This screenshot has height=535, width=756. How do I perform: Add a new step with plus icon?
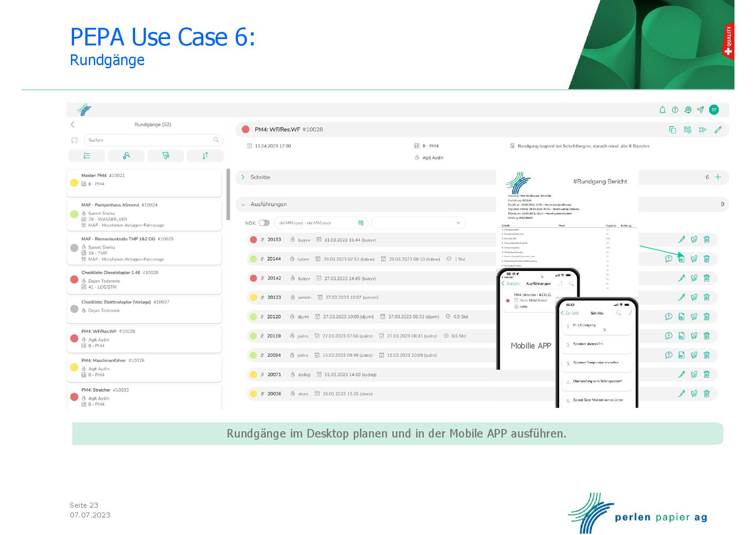(x=718, y=177)
